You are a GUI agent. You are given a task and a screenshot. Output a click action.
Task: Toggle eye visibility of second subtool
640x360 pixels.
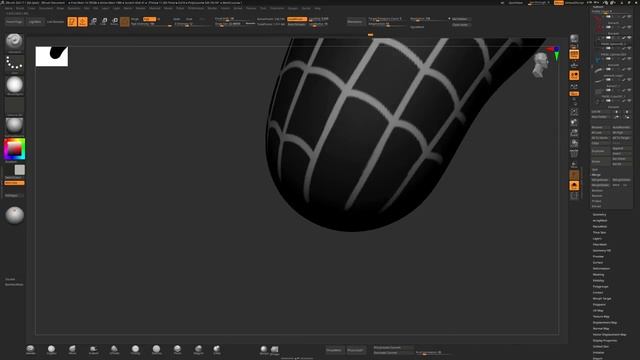tap(629, 27)
